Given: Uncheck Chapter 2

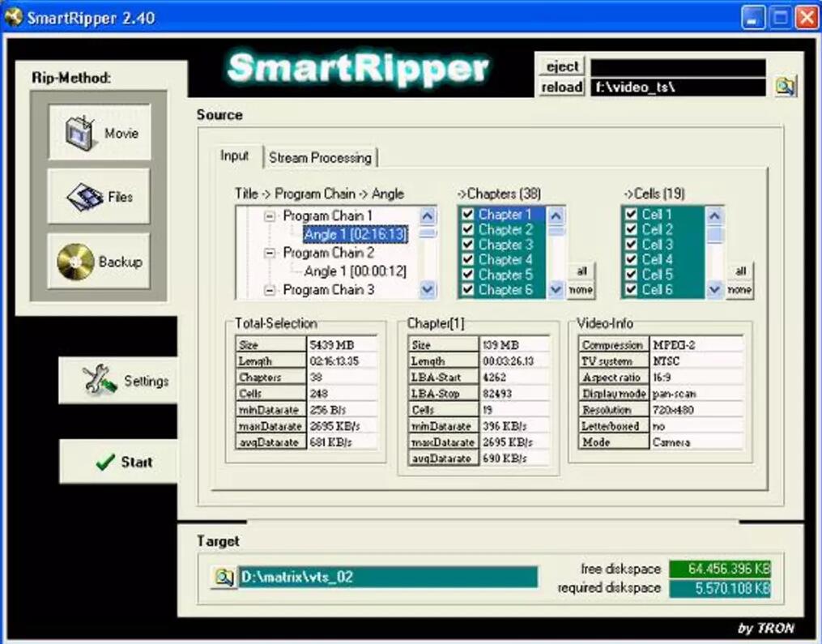Looking at the screenshot, I should (x=467, y=229).
